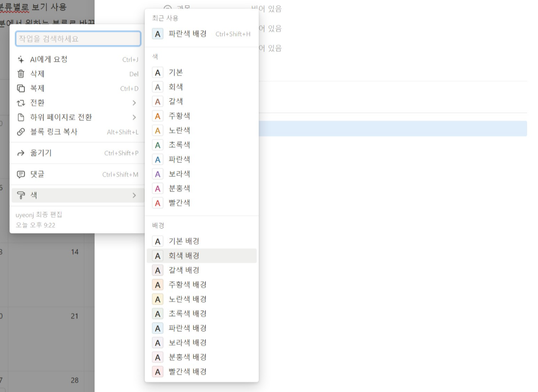Click the 작업을 검색하세요 search field
Screen dimensions: 538x392
pyautogui.click(x=78, y=39)
